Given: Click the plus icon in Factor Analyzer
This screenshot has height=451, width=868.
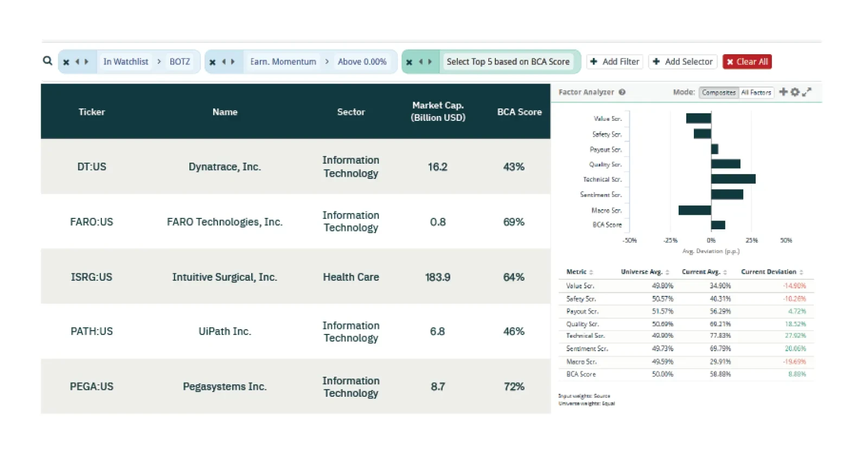Looking at the screenshot, I should (x=783, y=92).
